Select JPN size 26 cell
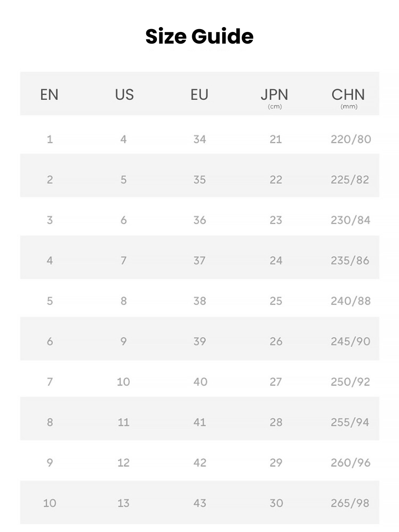This screenshot has height=532, width=399. (276, 342)
